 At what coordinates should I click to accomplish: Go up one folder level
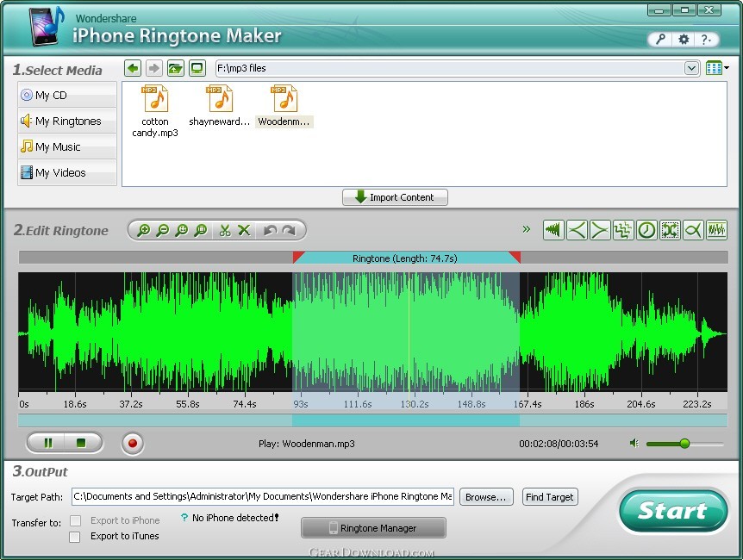pyautogui.click(x=175, y=68)
